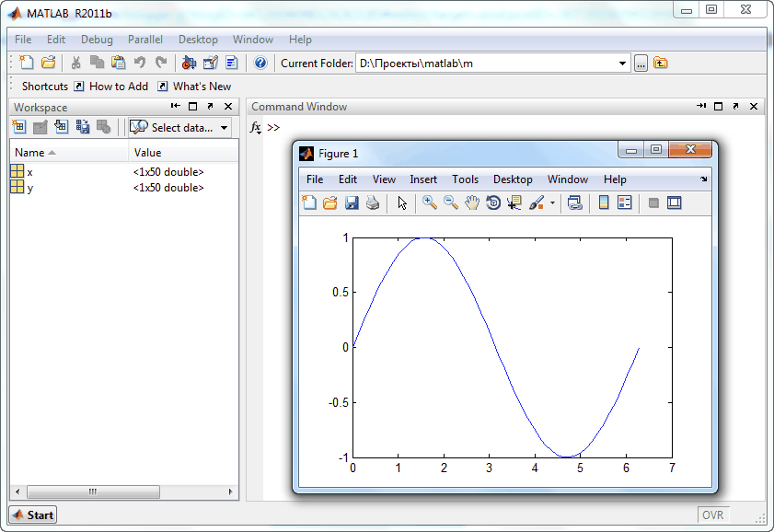Click Workspace scrollbar left arrow
Viewport: 774px width, 532px height.
[x=17, y=492]
